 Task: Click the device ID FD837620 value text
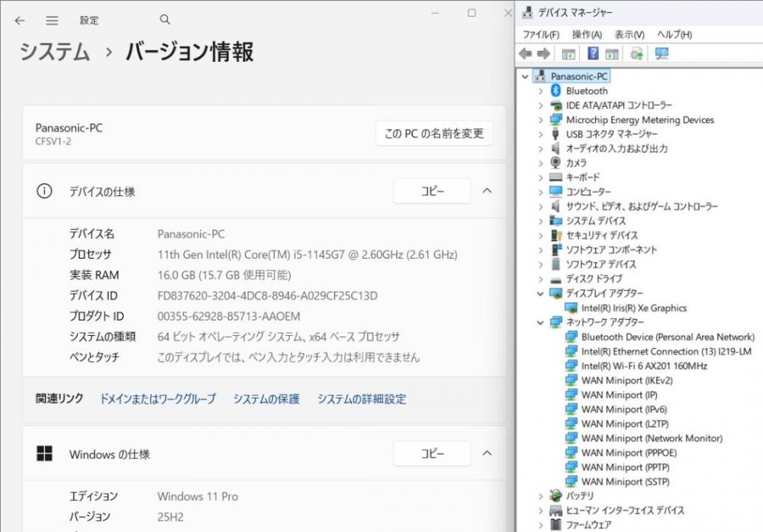(267, 295)
